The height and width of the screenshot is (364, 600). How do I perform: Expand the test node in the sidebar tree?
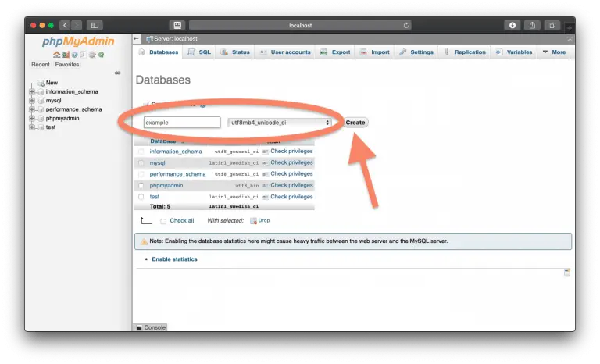point(32,127)
